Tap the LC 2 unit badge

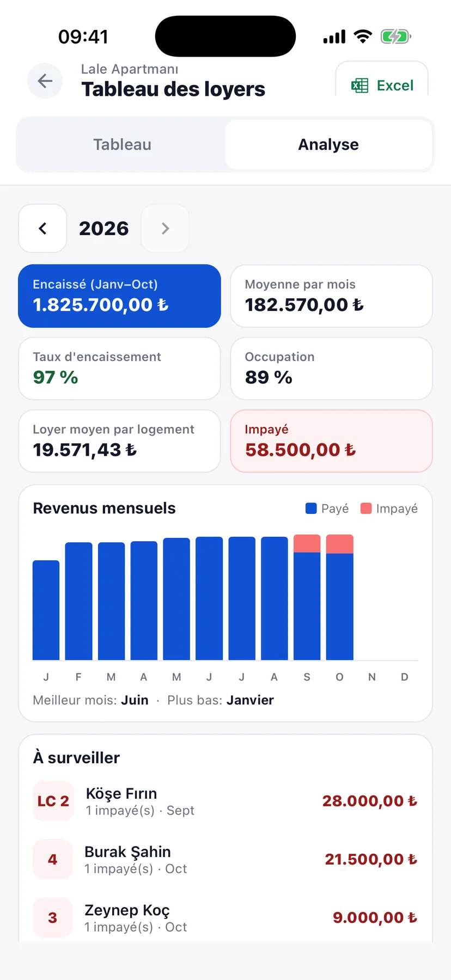53,801
